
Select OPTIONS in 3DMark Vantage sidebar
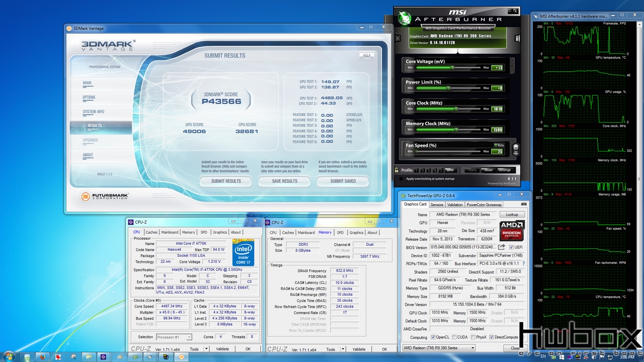[89, 98]
